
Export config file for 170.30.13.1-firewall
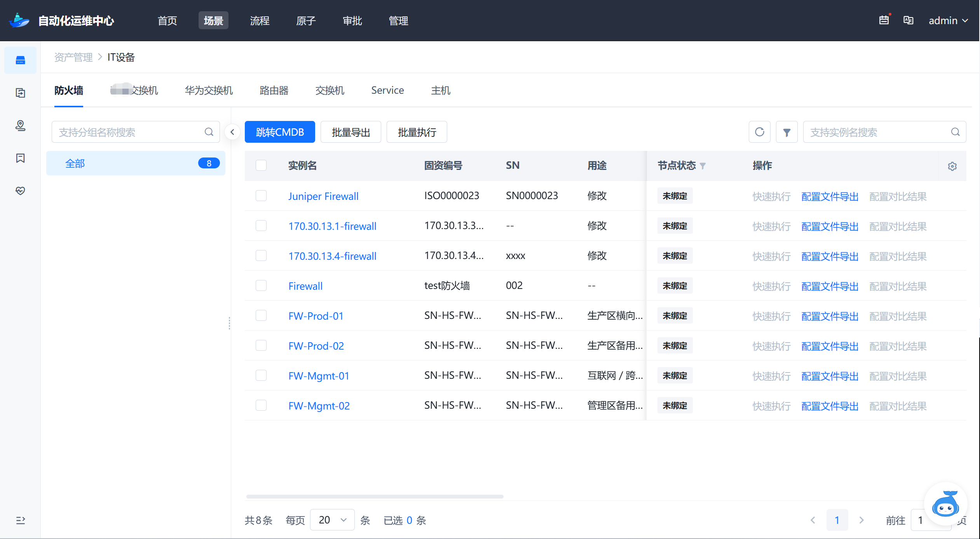pyautogui.click(x=830, y=226)
